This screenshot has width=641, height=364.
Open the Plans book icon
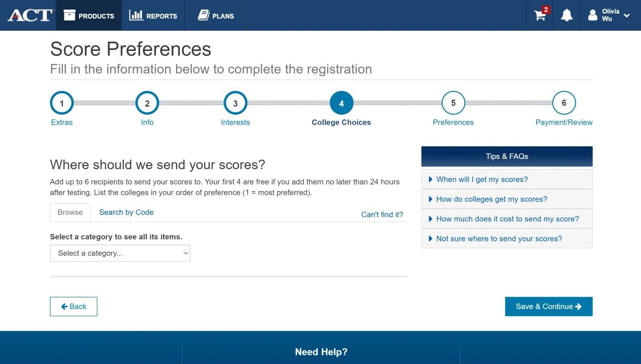click(203, 15)
